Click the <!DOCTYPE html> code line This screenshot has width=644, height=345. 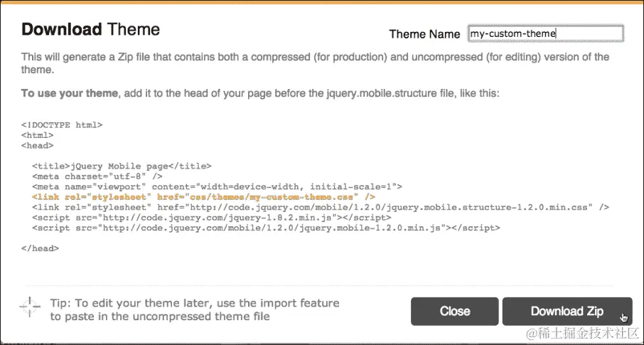point(62,124)
